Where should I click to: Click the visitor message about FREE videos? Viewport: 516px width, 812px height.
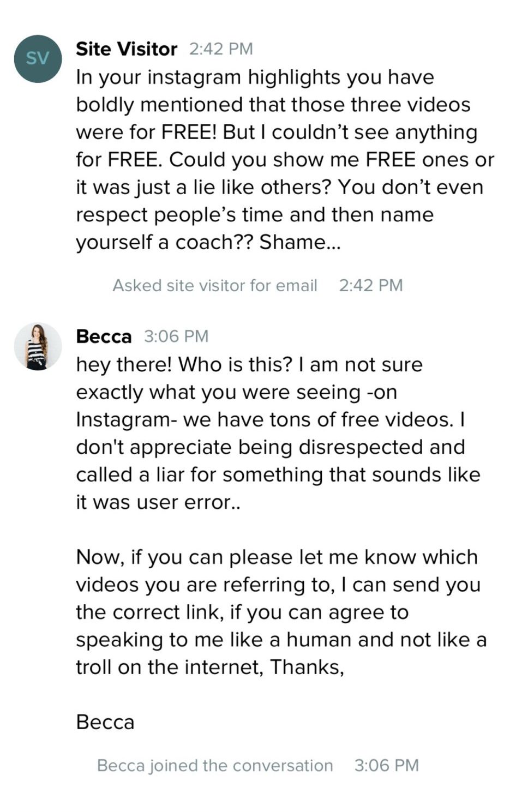click(x=285, y=160)
